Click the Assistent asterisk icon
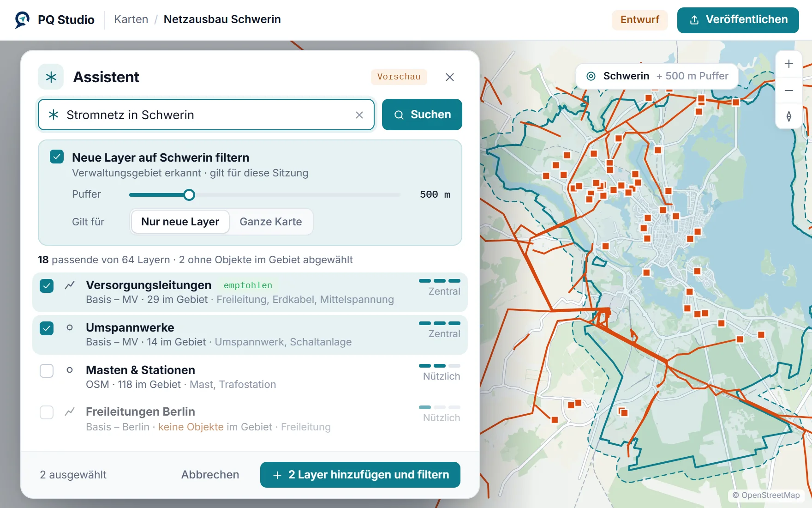The height and width of the screenshot is (508, 812). 51,77
